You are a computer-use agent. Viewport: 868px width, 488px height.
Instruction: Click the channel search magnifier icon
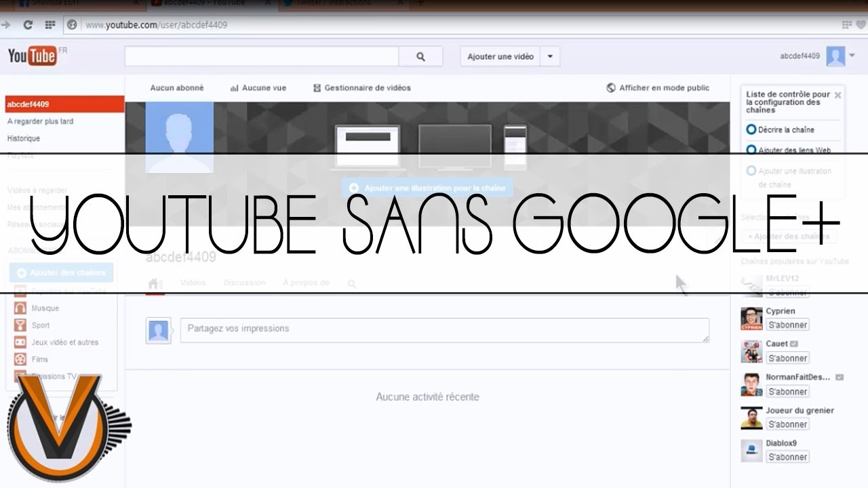tap(352, 284)
